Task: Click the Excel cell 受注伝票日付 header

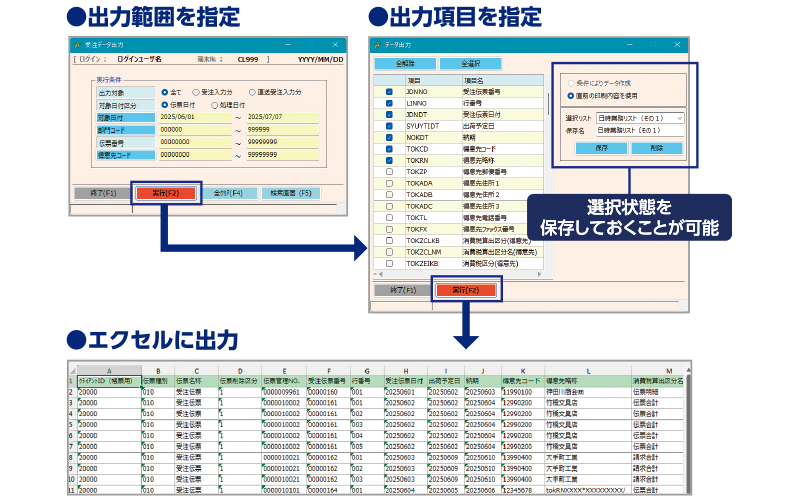Action: [x=406, y=381]
